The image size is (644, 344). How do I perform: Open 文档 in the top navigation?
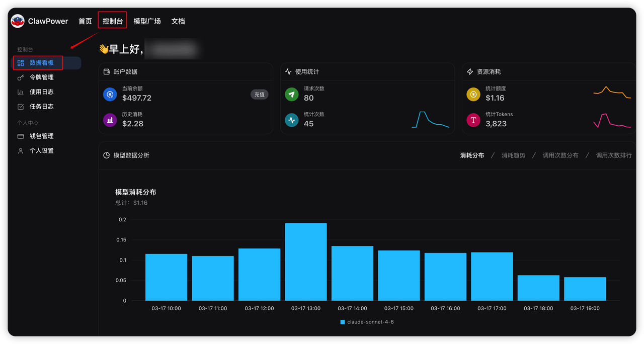178,21
